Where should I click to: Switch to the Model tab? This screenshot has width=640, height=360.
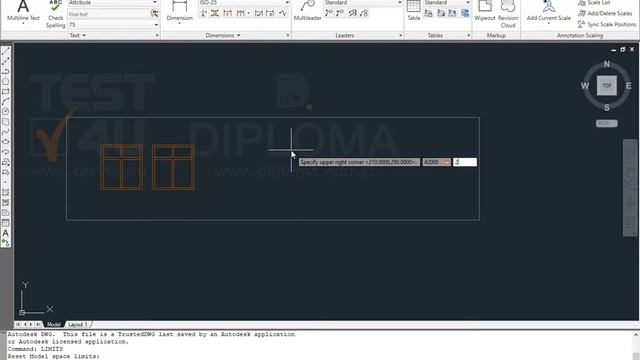pos(53,324)
